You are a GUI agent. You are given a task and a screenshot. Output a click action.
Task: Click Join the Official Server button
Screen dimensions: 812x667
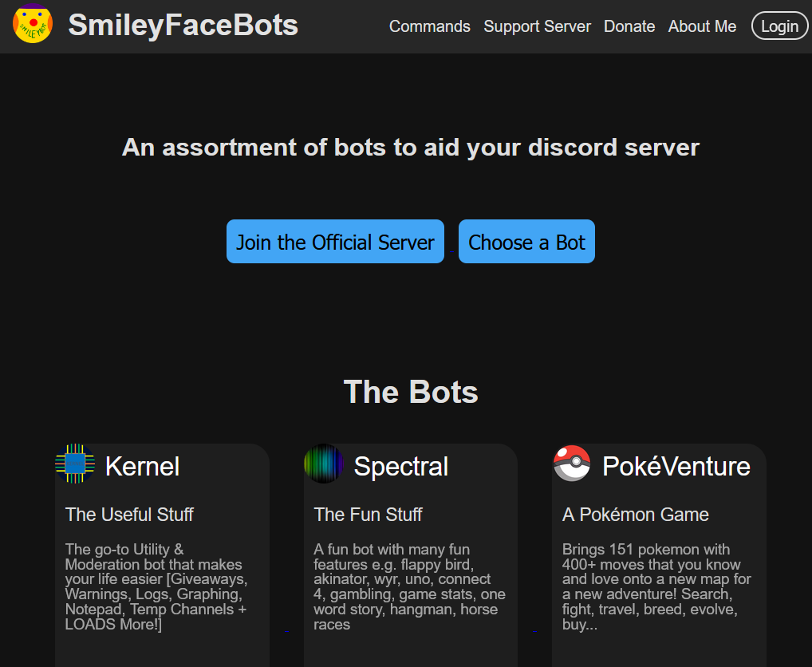pyautogui.click(x=335, y=242)
